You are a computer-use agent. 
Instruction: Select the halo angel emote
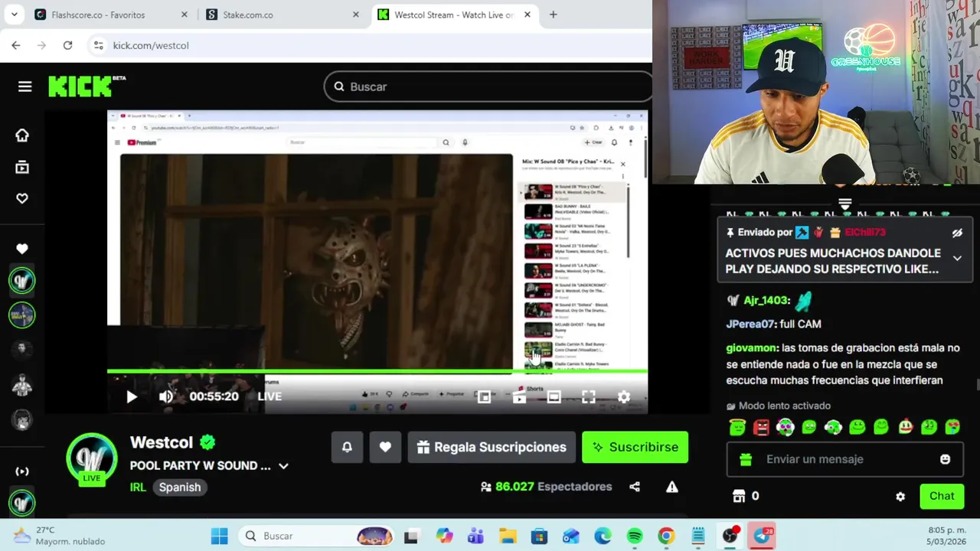[737, 427]
